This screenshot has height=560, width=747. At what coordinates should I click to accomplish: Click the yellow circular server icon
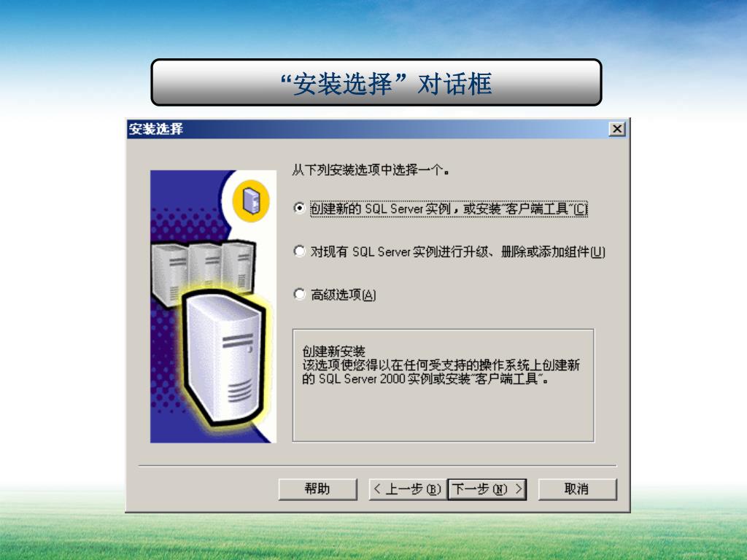[251, 201]
